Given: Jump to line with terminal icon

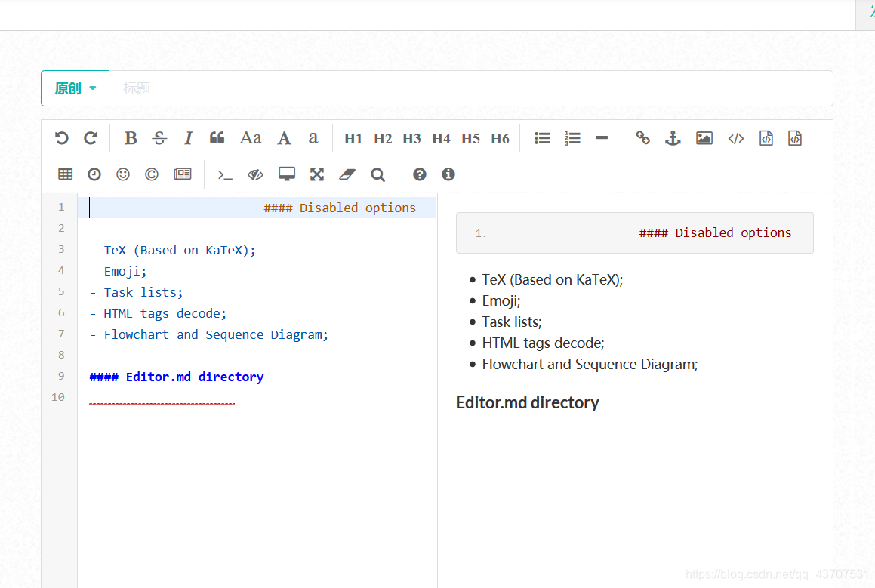Looking at the screenshot, I should (225, 175).
